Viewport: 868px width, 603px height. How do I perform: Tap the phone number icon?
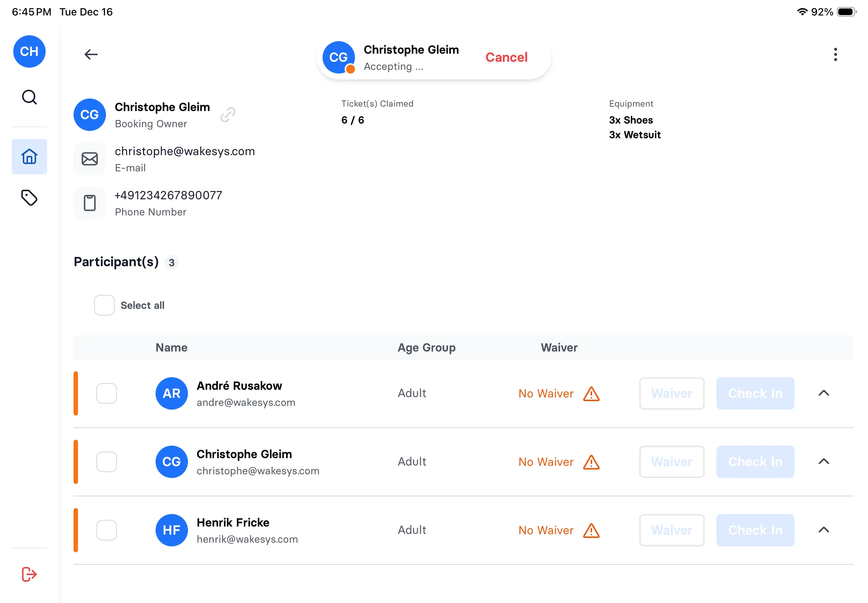(90, 203)
